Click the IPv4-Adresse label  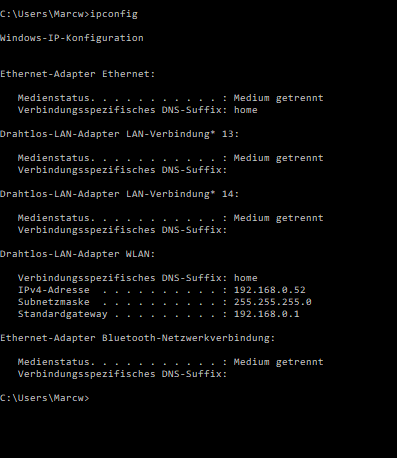click(54, 290)
